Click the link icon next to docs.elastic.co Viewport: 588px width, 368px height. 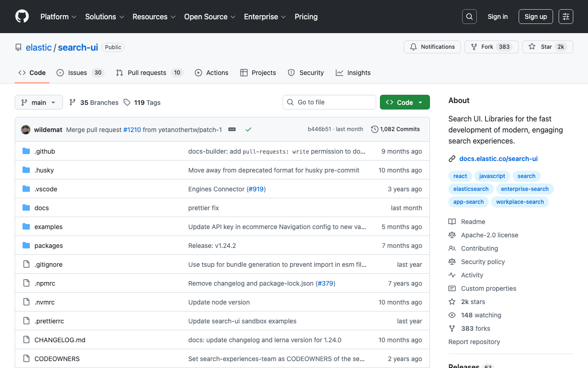(x=452, y=158)
